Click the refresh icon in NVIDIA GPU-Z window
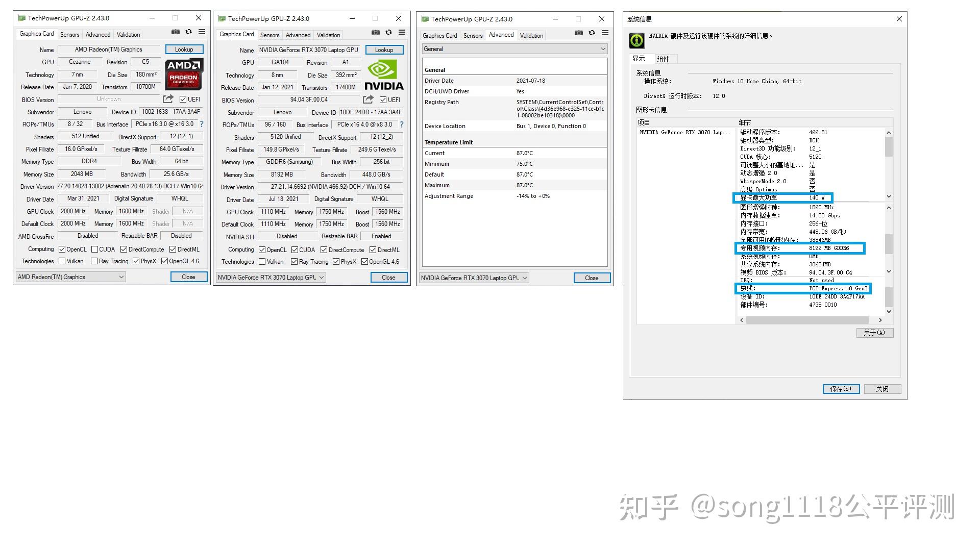 (x=389, y=32)
